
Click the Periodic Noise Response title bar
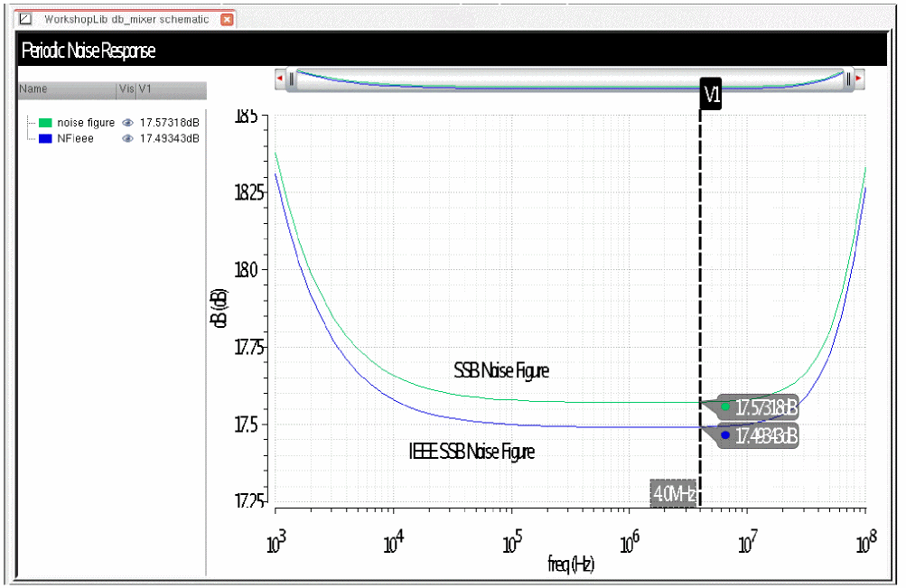(453, 51)
